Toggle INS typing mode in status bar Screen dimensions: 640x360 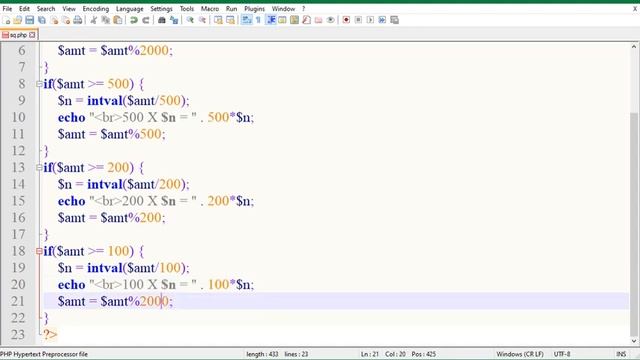point(621,354)
